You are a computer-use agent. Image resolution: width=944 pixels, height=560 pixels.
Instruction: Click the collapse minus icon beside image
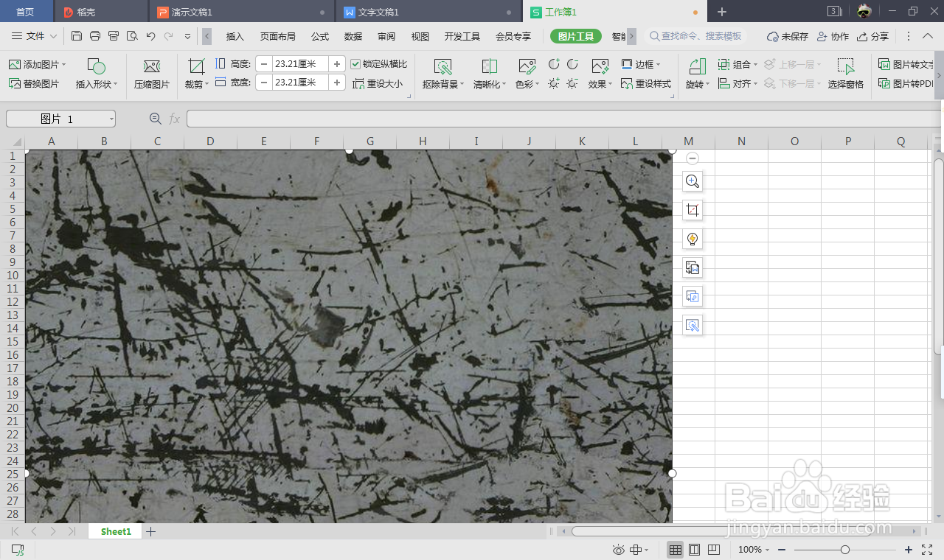click(692, 158)
